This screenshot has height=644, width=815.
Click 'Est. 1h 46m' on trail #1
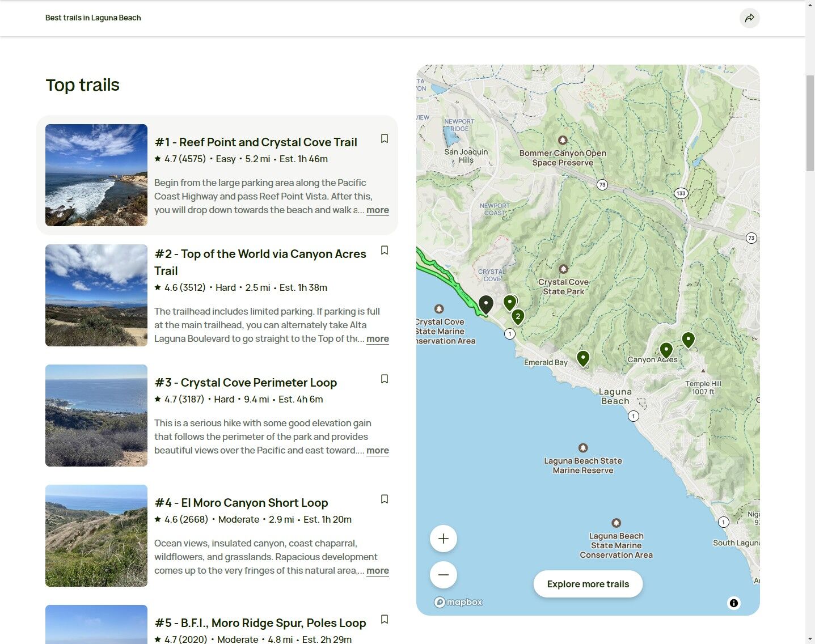pos(303,159)
